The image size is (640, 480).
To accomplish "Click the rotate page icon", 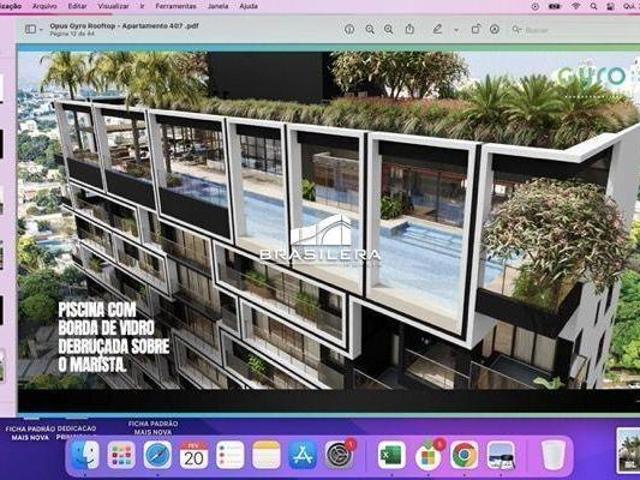I will coord(474,29).
